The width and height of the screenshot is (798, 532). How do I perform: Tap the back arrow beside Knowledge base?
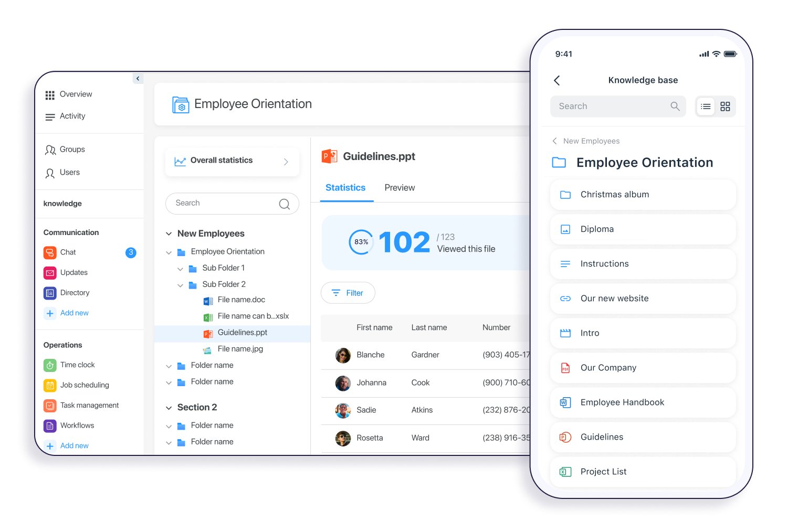[557, 80]
